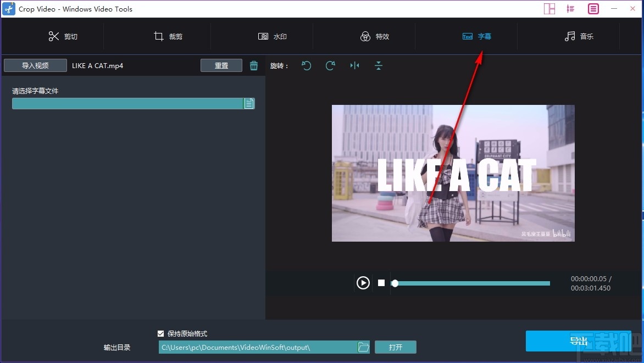The height and width of the screenshot is (363, 644).
Task: Uncheck the 保持原始格式 checkbox
Action: click(161, 333)
